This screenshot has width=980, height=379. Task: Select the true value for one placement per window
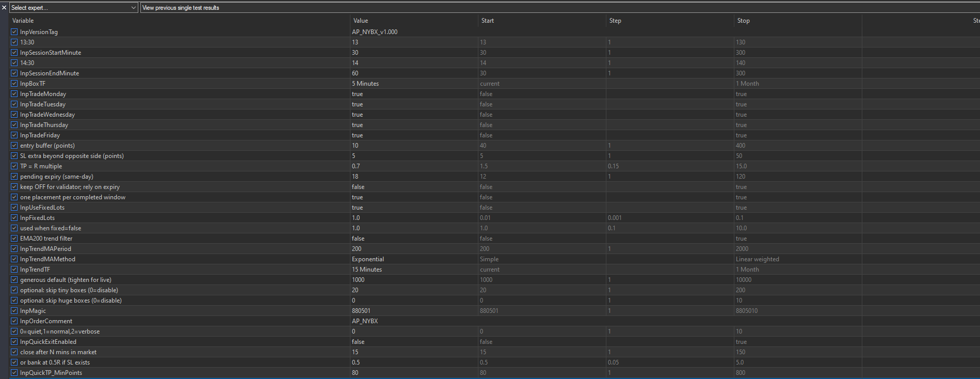414,197
